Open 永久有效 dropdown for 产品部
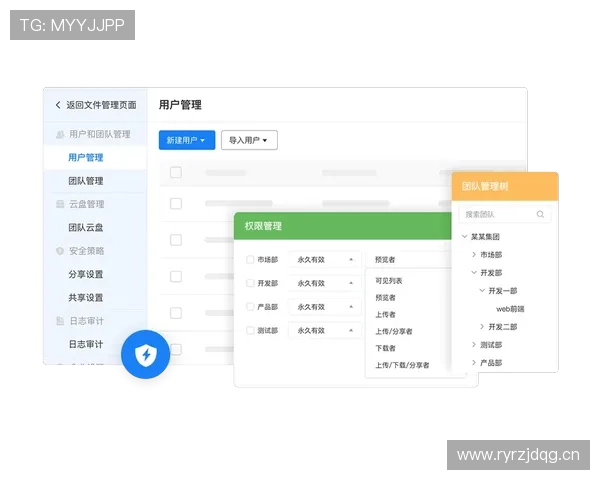This screenshot has width=600, height=480. coord(324,307)
